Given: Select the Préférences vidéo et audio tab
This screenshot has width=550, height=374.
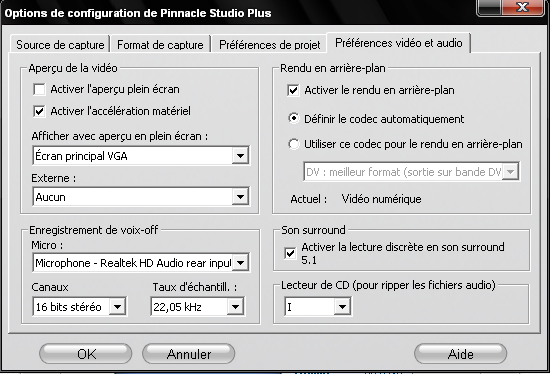Looking at the screenshot, I should (398, 43).
